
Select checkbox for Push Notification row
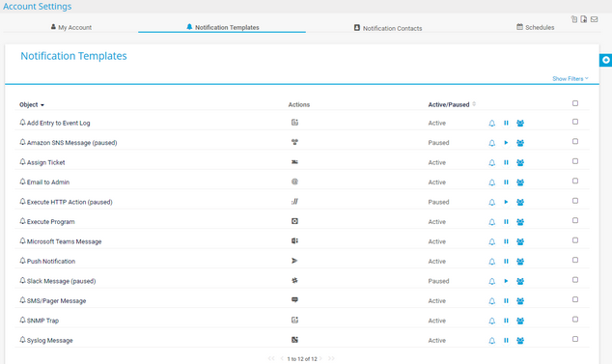(575, 260)
